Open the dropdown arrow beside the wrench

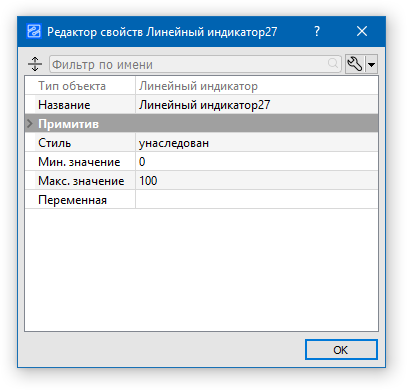pos(372,64)
